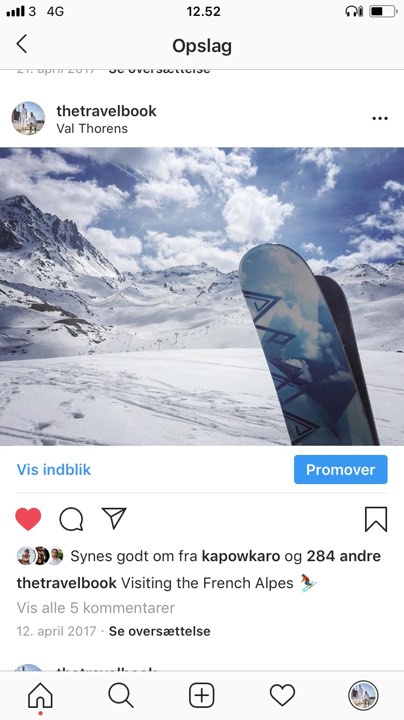The width and height of the screenshot is (404, 720).
Task: View likes from 284 andre
Action: click(343, 556)
